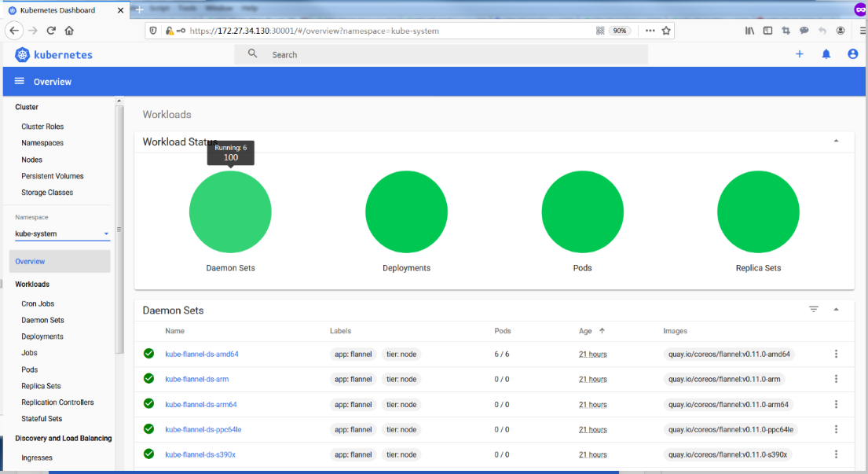The height and width of the screenshot is (474, 868).
Task: Open the user account icon
Action: point(852,53)
